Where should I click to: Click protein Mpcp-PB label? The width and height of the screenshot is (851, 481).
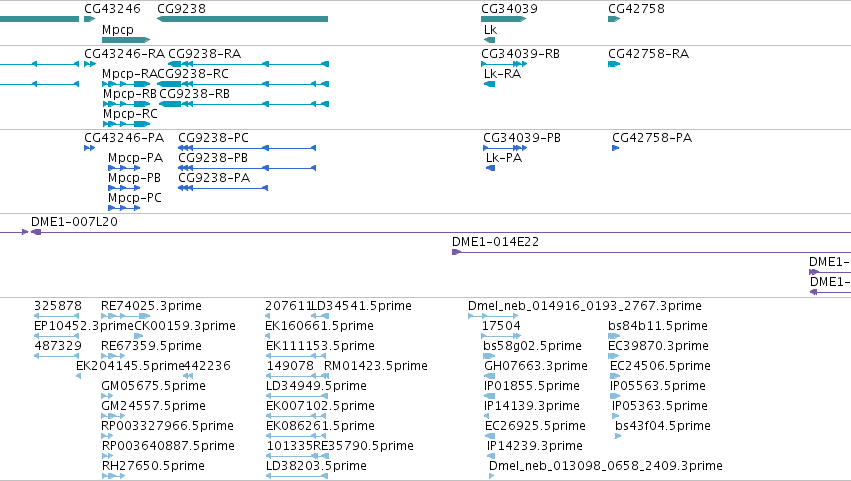135,178
